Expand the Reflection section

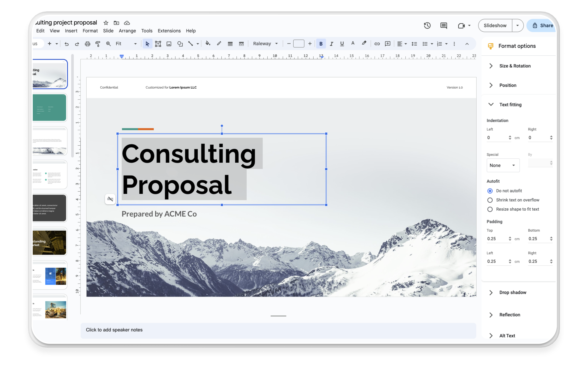pyautogui.click(x=492, y=314)
